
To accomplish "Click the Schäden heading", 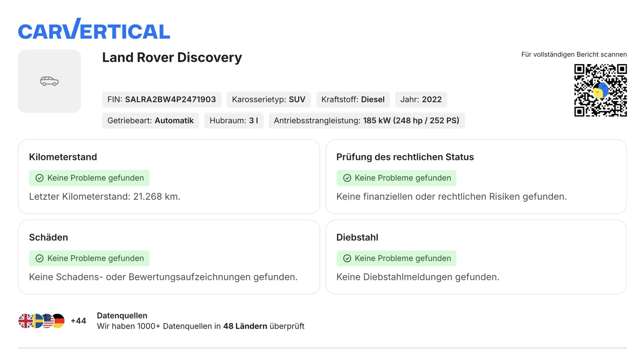I will click(x=49, y=237).
